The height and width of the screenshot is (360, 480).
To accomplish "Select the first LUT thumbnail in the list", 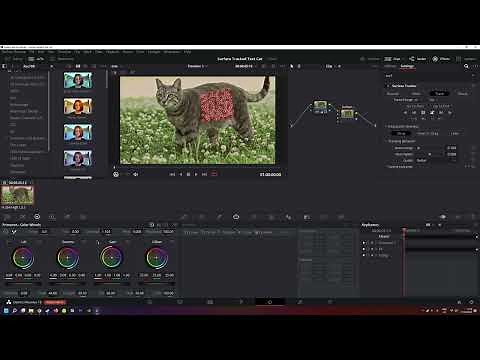I will point(78,80).
